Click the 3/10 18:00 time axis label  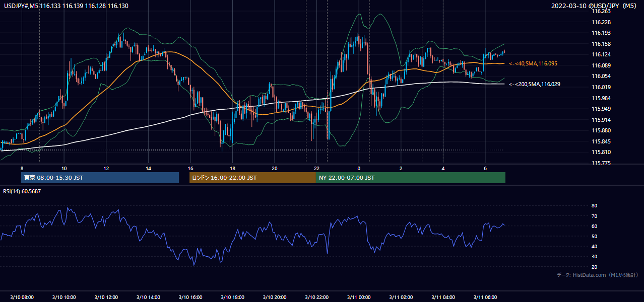click(x=232, y=297)
